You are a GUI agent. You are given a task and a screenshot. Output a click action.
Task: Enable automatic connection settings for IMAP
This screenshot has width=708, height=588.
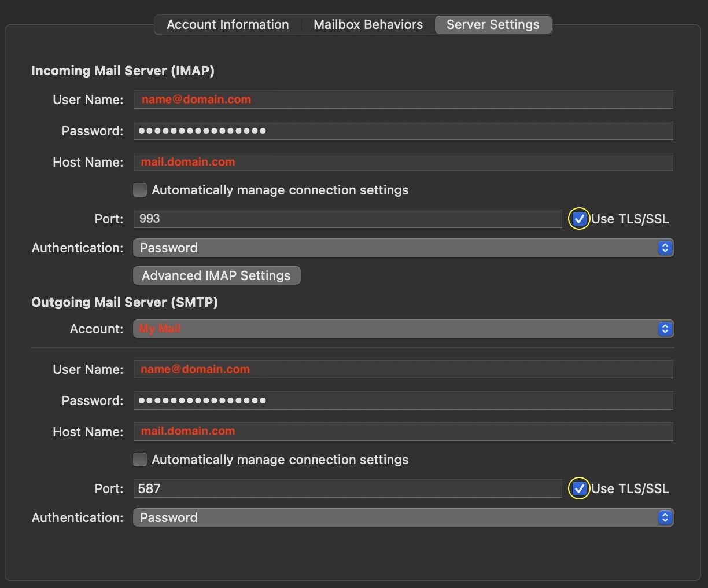coord(140,190)
